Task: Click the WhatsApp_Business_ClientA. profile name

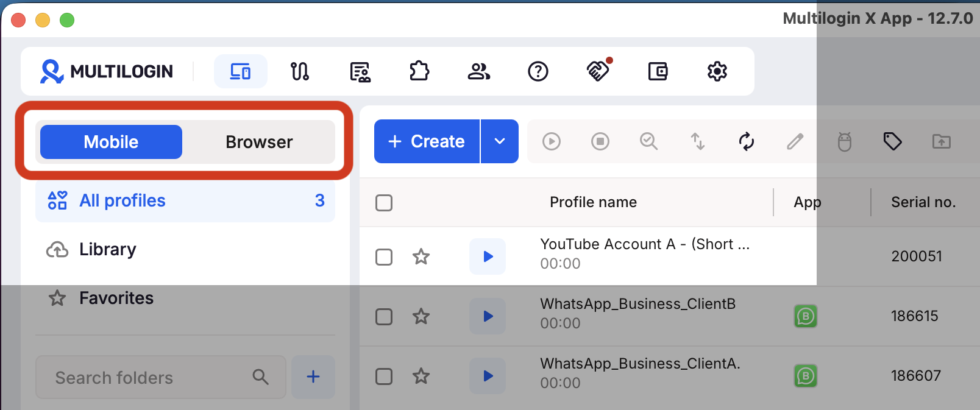Action: pos(640,364)
